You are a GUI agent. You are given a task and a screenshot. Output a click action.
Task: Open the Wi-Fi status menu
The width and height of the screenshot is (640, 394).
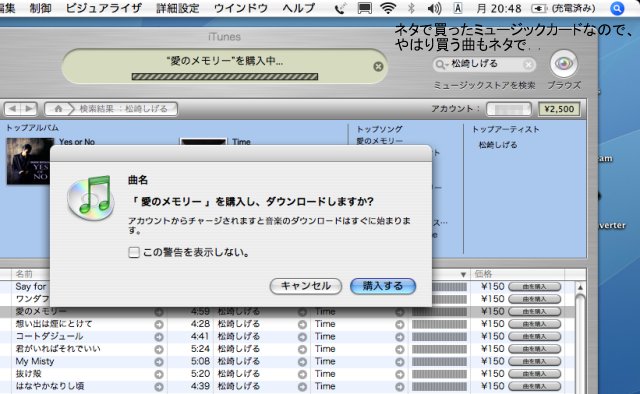coord(388,8)
